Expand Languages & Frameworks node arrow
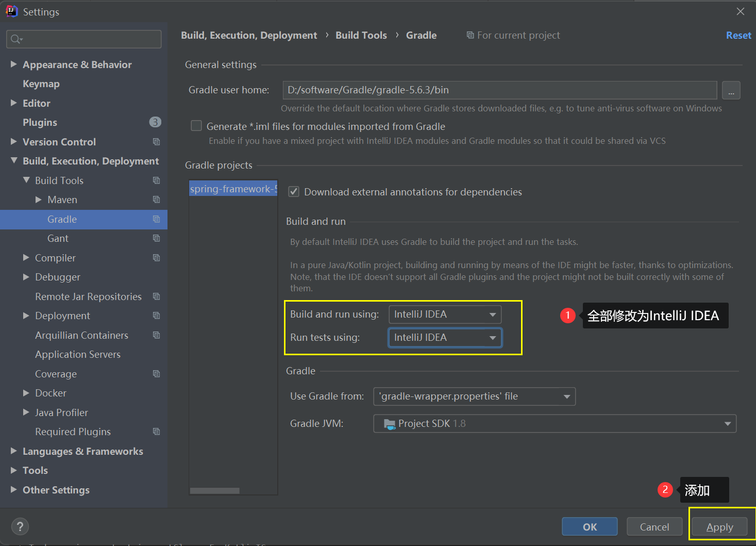The width and height of the screenshot is (756, 546). (x=14, y=451)
